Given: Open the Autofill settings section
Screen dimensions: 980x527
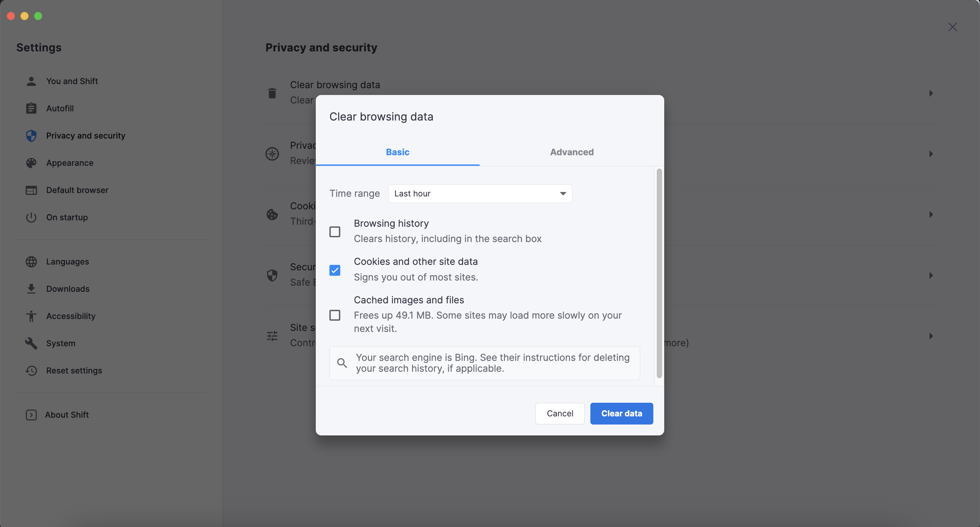Looking at the screenshot, I should pyautogui.click(x=60, y=109).
